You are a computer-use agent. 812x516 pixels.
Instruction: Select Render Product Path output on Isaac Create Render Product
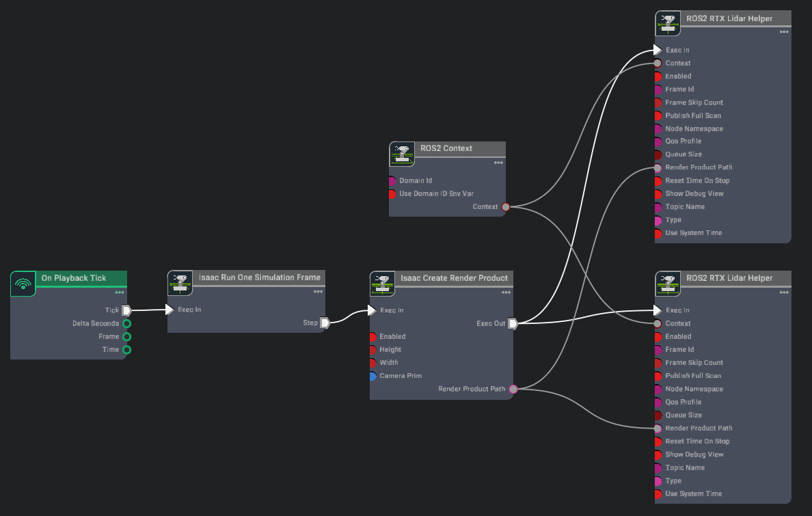(513, 389)
